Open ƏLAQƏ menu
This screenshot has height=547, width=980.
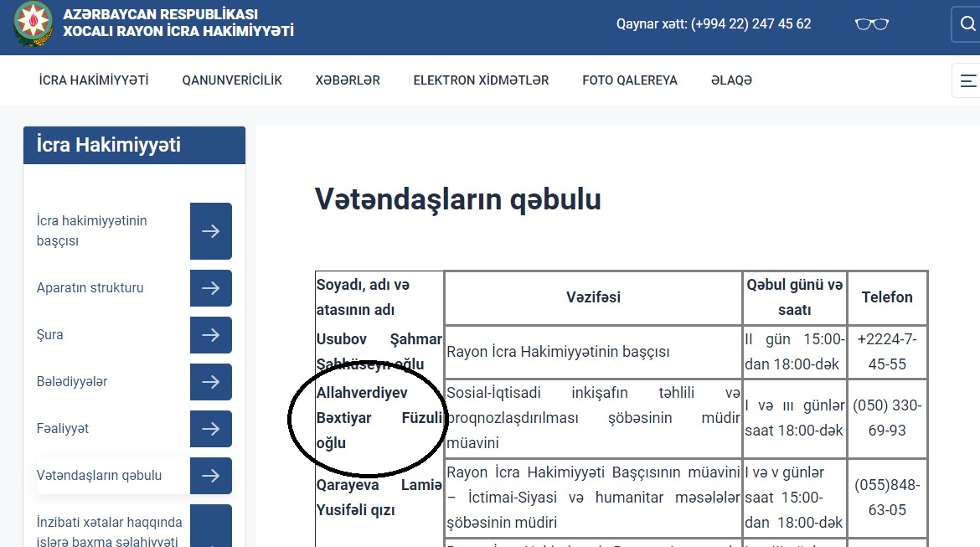click(731, 80)
